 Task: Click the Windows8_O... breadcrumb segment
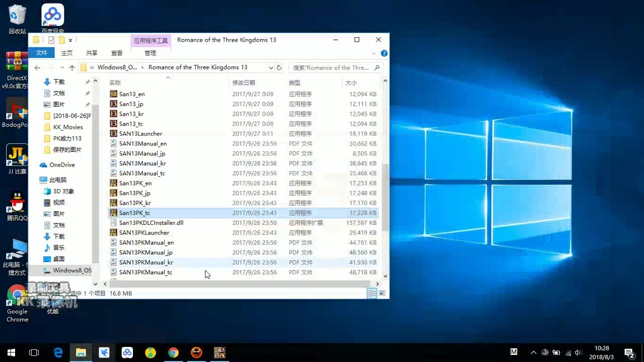(117, 67)
